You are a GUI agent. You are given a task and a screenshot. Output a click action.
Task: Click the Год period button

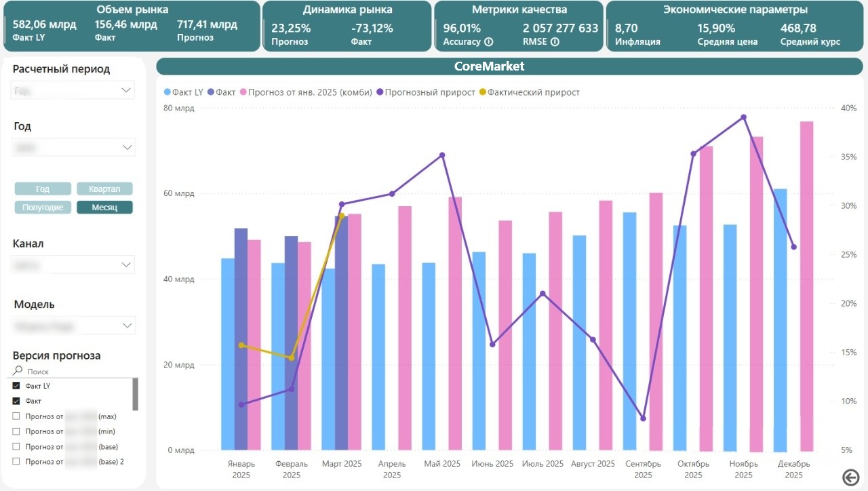point(43,188)
